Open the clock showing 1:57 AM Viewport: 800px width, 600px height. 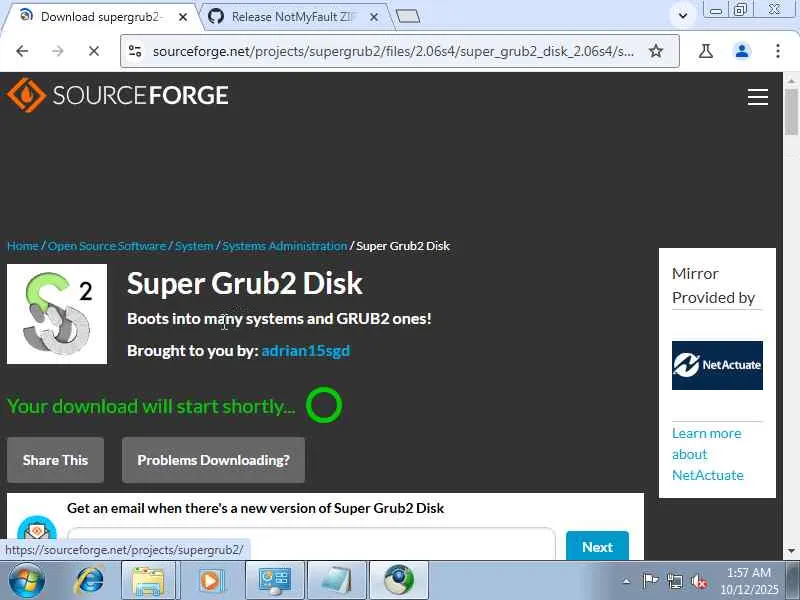point(749,581)
